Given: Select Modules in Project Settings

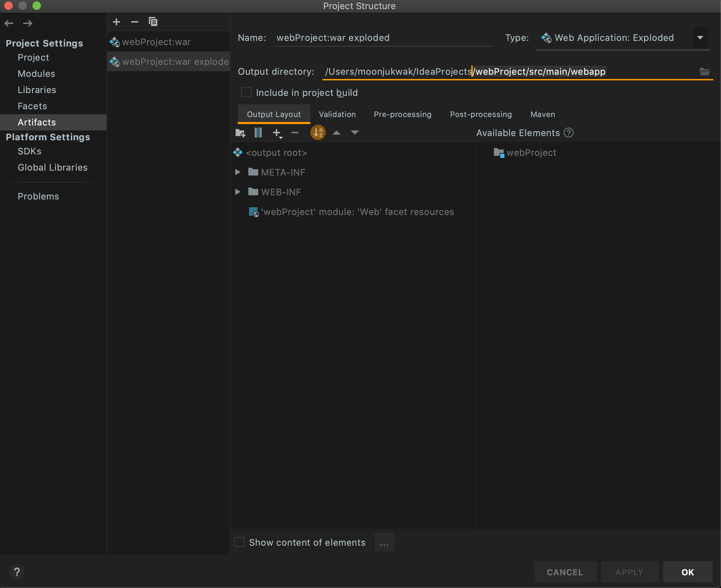Looking at the screenshot, I should [x=36, y=74].
